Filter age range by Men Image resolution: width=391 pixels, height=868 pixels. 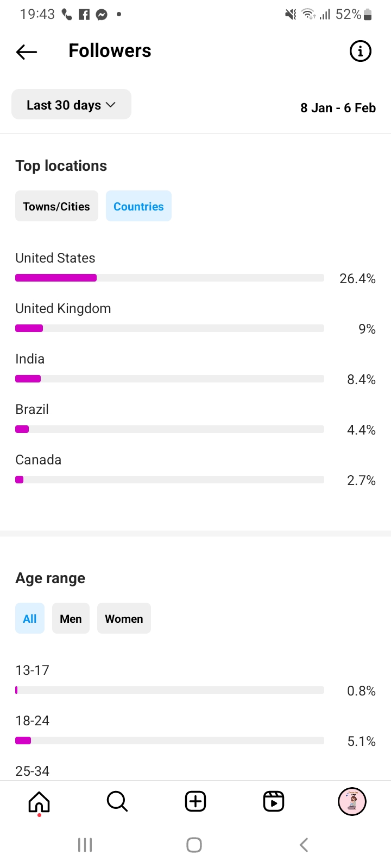(71, 618)
